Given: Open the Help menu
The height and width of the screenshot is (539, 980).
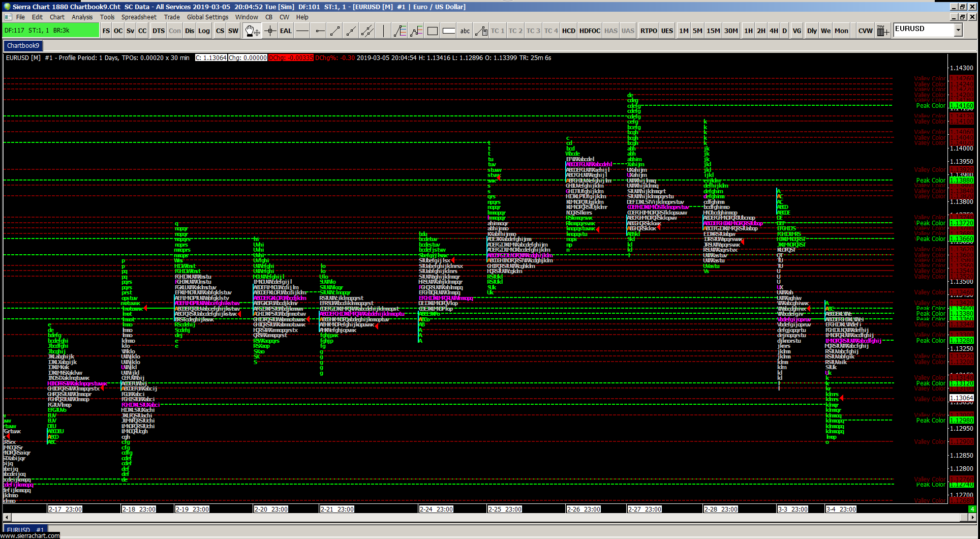Looking at the screenshot, I should [302, 17].
